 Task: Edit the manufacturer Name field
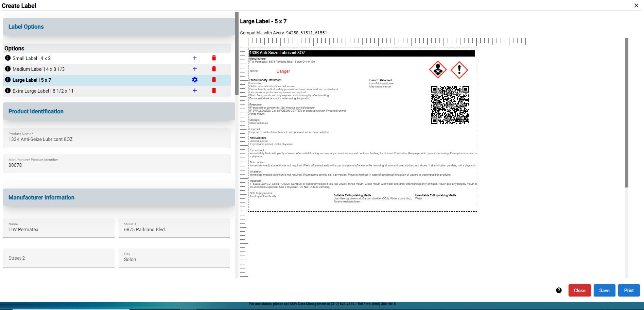(59, 228)
